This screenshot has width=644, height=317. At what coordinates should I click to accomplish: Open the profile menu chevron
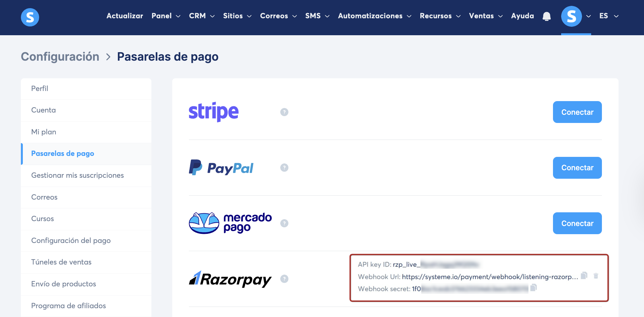click(x=589, y=16)
